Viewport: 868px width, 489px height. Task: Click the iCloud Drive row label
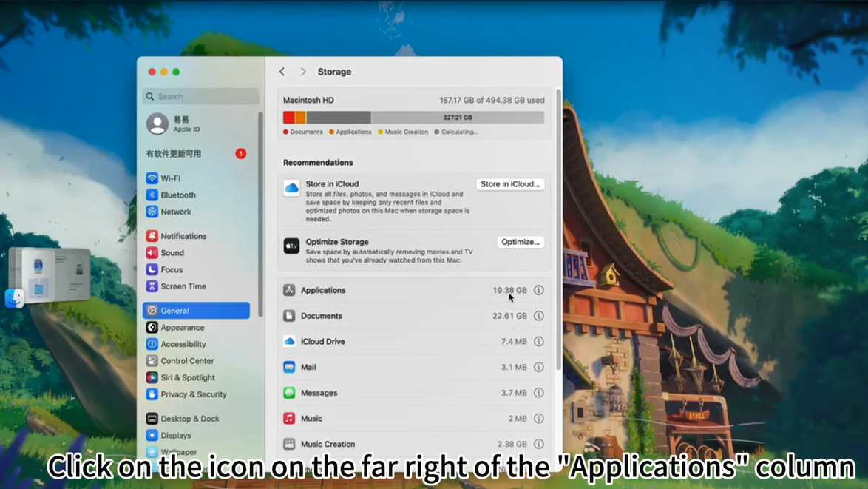[323, 342]
